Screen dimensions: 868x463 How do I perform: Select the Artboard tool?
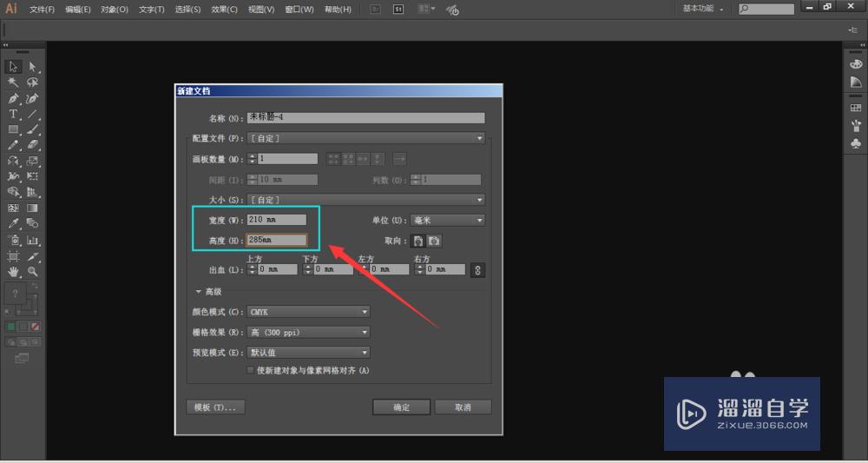point(13,256)
